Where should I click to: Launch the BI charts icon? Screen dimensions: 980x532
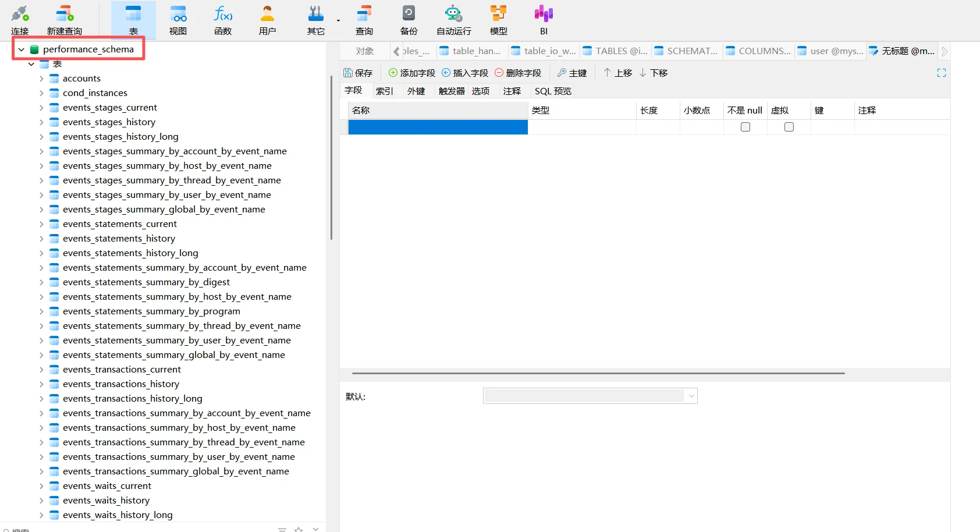(544, 20)
